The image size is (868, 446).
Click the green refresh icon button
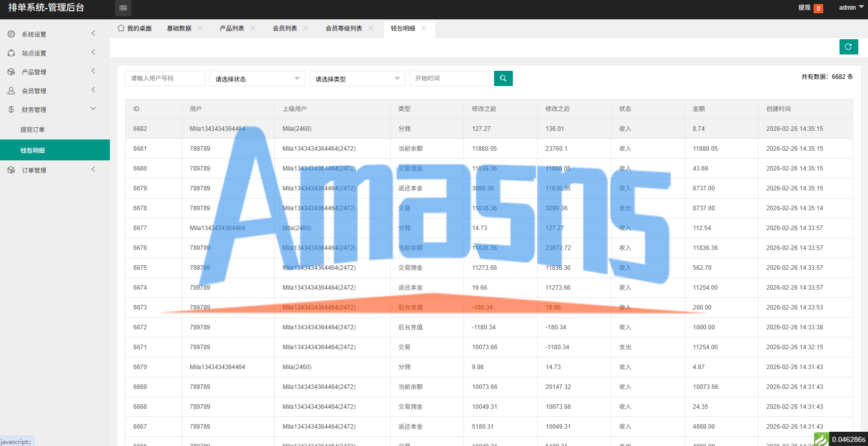(849, 47)
